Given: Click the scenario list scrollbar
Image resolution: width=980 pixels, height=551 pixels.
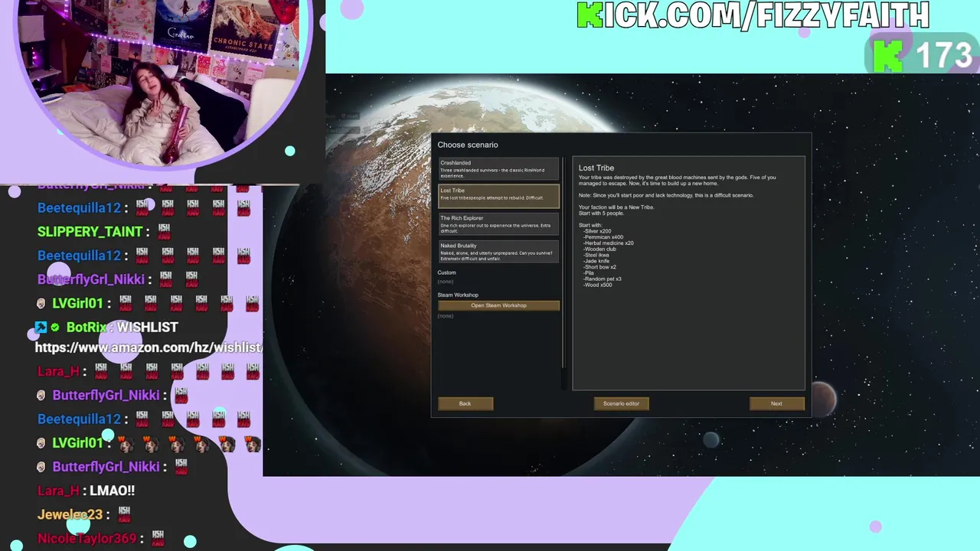Looking at the screenshot, I should tap(564, 262).
